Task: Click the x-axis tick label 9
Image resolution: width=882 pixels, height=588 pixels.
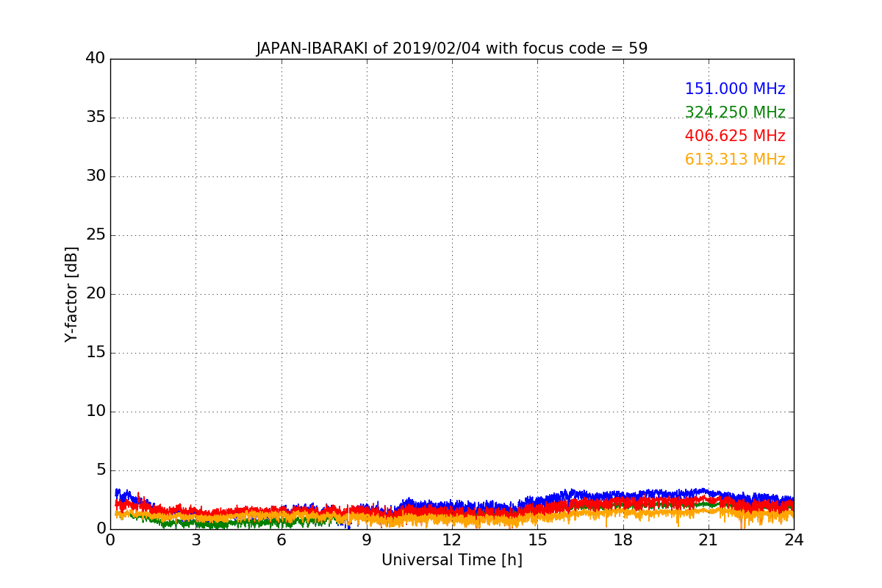Action: pos(367,540)
